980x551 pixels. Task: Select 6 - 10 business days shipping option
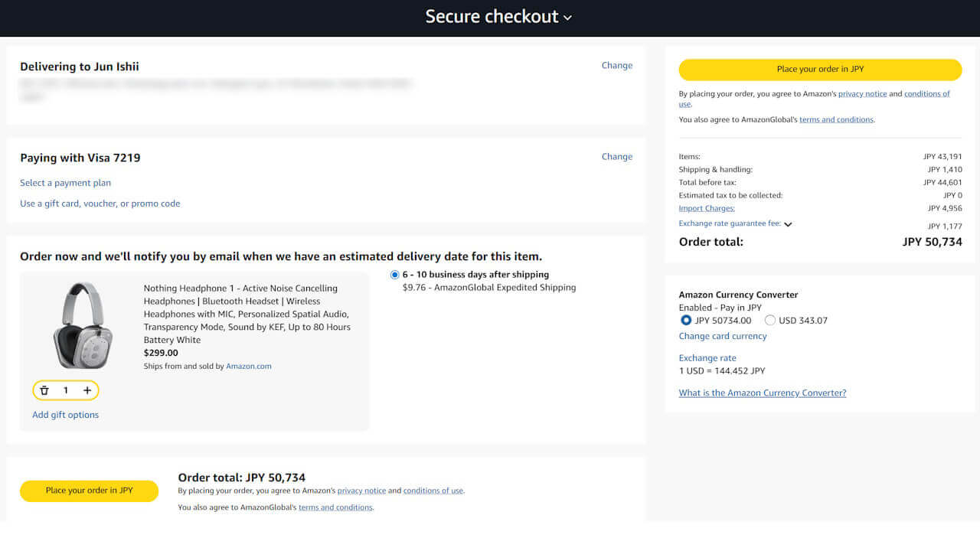395,275
